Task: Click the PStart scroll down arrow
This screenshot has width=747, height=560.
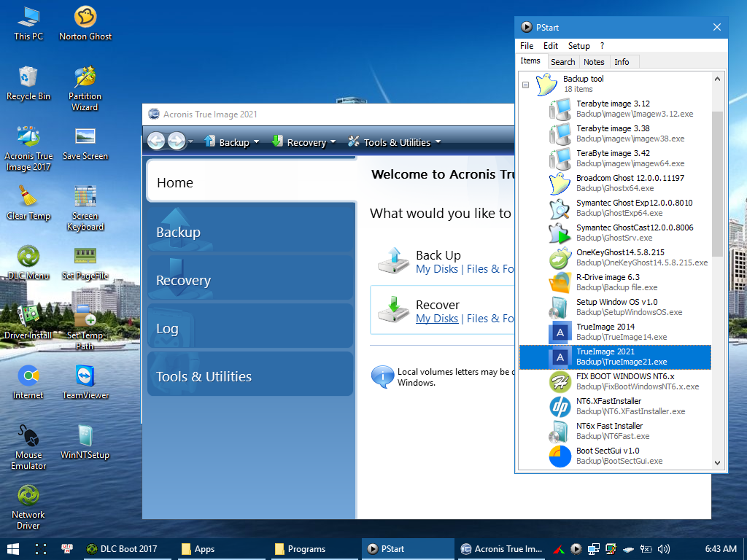Action: click(x=718, y=462)
